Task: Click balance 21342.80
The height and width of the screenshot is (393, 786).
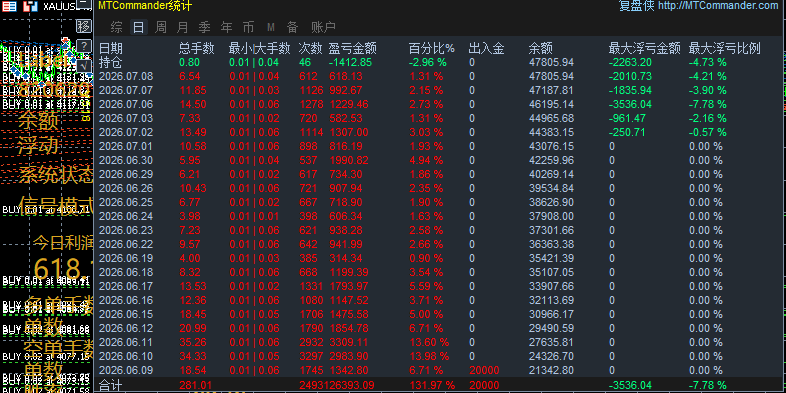Action: (551, 370)
